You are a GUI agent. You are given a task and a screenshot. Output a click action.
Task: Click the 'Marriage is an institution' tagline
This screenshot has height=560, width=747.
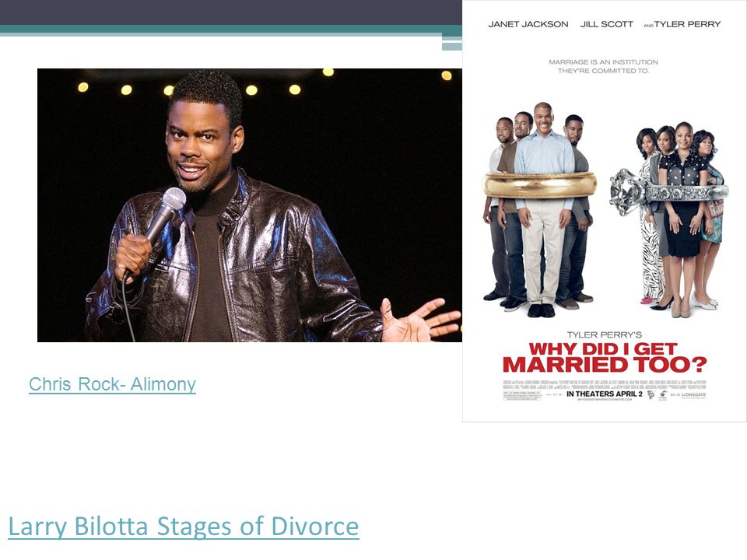[603, 66]
